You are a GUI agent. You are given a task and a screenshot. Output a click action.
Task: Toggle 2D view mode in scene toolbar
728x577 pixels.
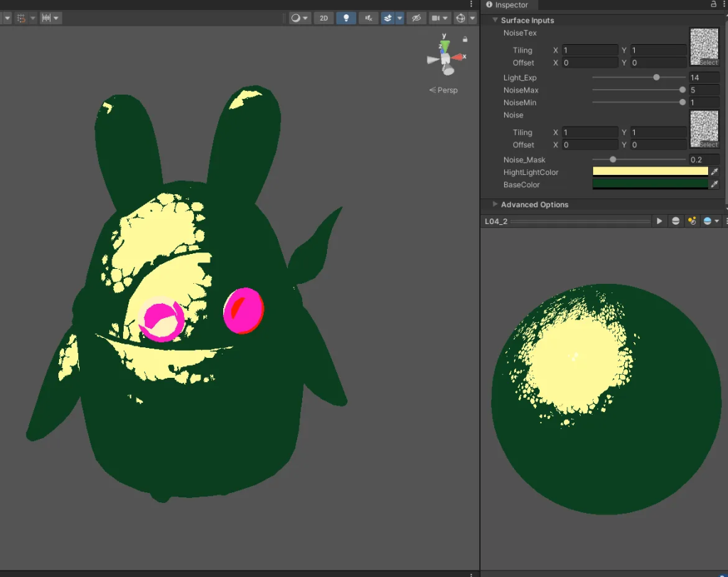(323, 18)
